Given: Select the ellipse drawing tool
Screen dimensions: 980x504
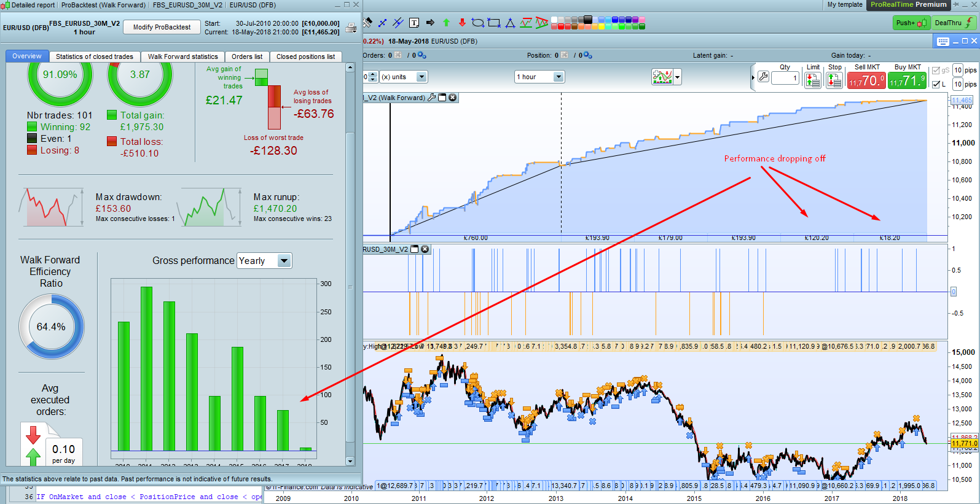Looking at the screenshot, I should [478, 23].
